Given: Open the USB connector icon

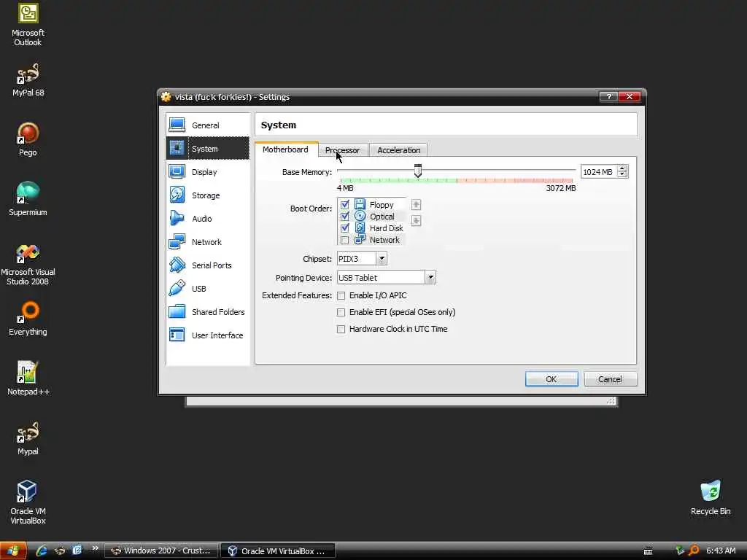Looking at the screenshot, I should pyautogui.click(x=177, y=289).
